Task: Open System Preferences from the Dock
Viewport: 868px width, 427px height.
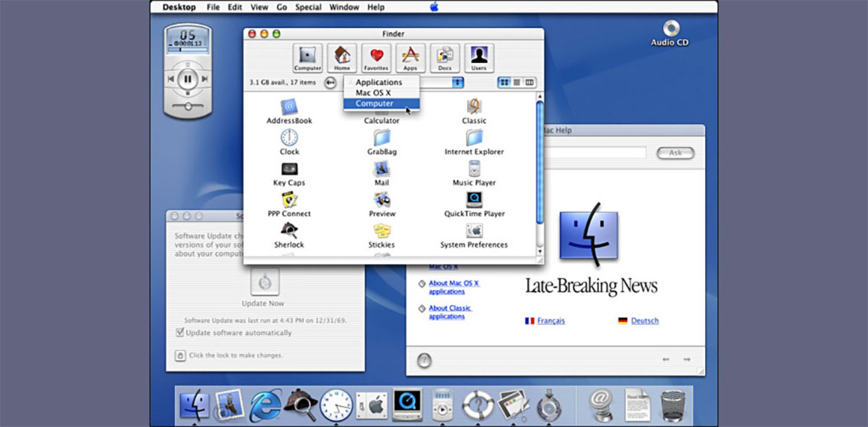Action: 372,406
